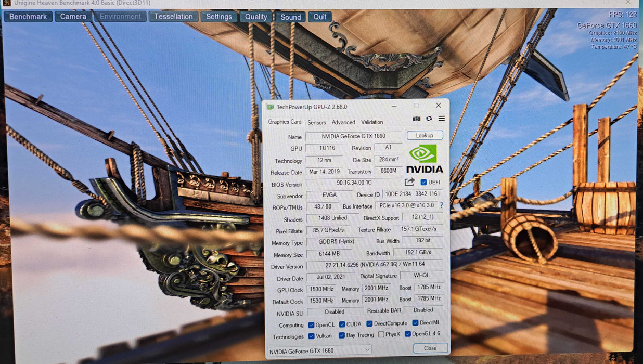Click the Revision value A1
Image resolution: width=643 pixels, height=364 pixels.
388,147
